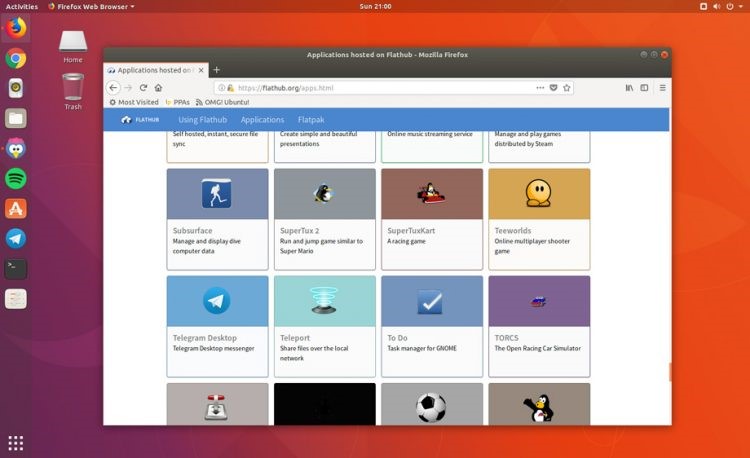
Task: Click the page's vertical scrollbar
Action: [668, 370]
